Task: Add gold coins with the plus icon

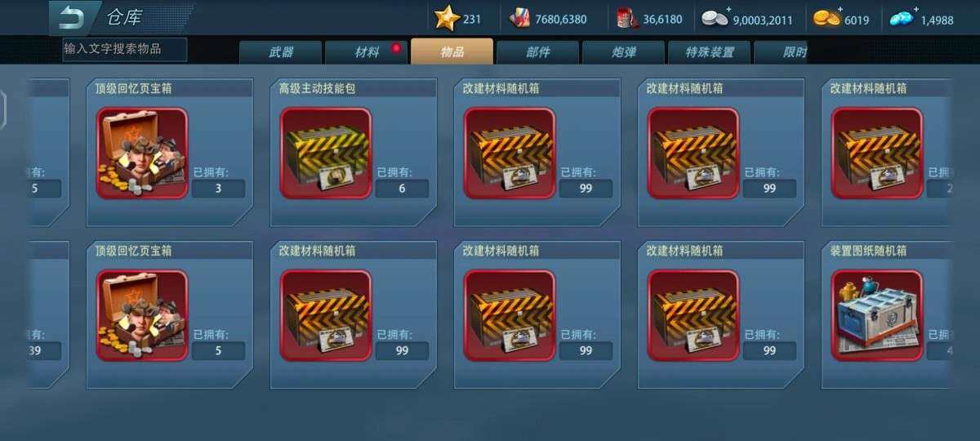Action: tap(840, 10)
